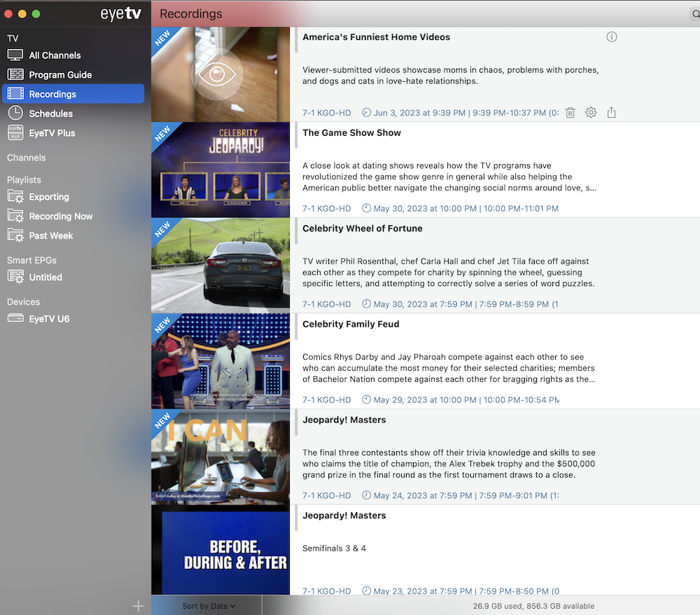Share America's Funniest Home Videos recording
Image resolution: width=700 pixels, height=615 pixels.
pyautogui.click(x=611, y=113)
